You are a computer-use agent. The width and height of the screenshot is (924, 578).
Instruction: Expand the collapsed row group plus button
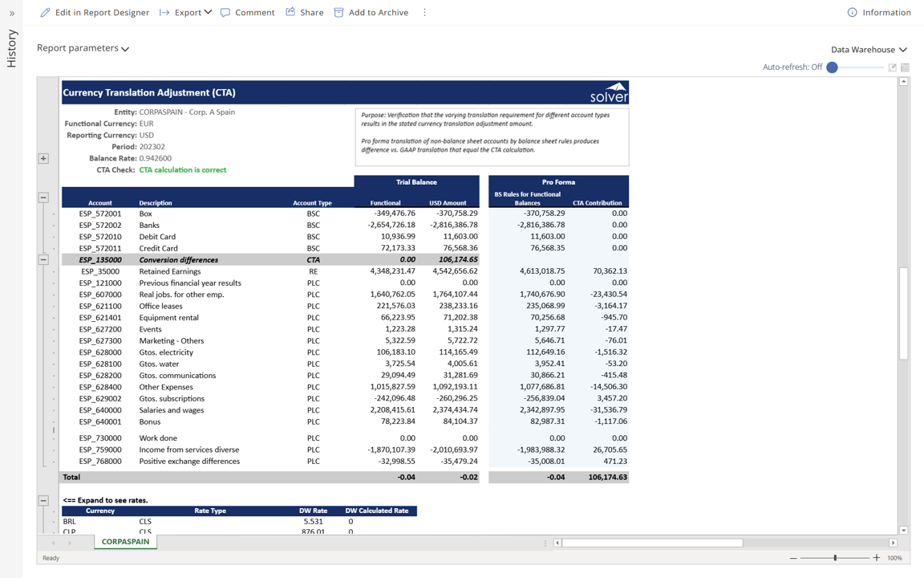click(x=43, y=158)
